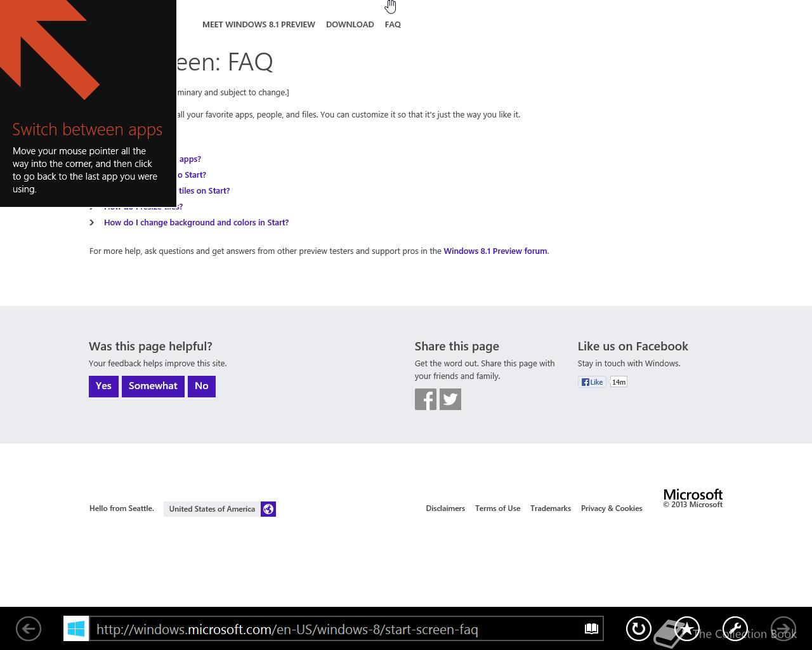The height and width of the screenshot is (650, 812).
Task: Open the Disclaimers footer link
Action: coord(445,508)
